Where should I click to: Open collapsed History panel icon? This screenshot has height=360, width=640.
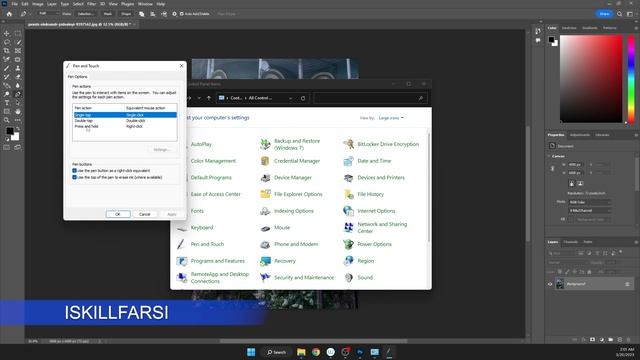click(x=538, y=31)
